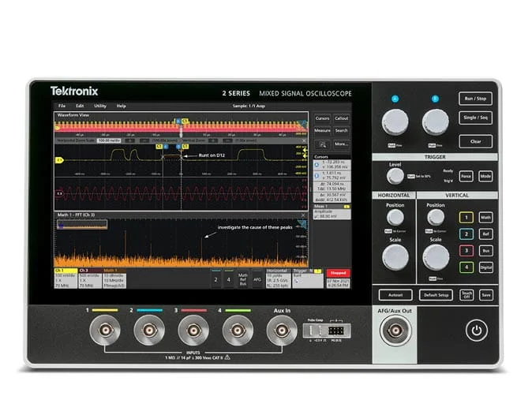The image size is (532, 411).
Task: Toggle the Touch Off button
Action: 466,293
